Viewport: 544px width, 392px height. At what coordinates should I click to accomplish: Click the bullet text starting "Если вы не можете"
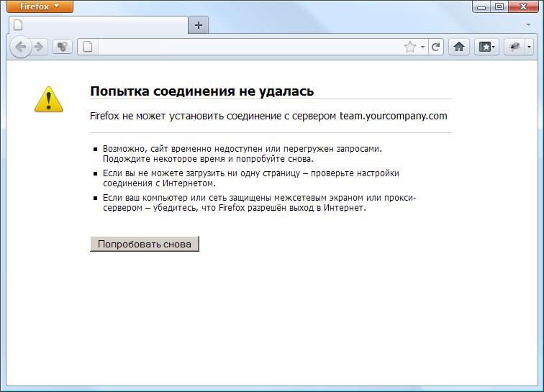point(251,178)
